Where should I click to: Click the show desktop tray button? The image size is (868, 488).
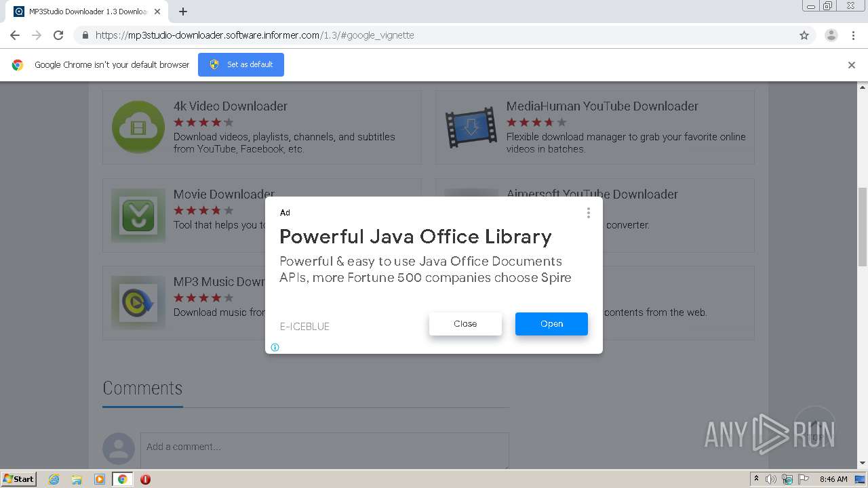(x=861, y=479)
